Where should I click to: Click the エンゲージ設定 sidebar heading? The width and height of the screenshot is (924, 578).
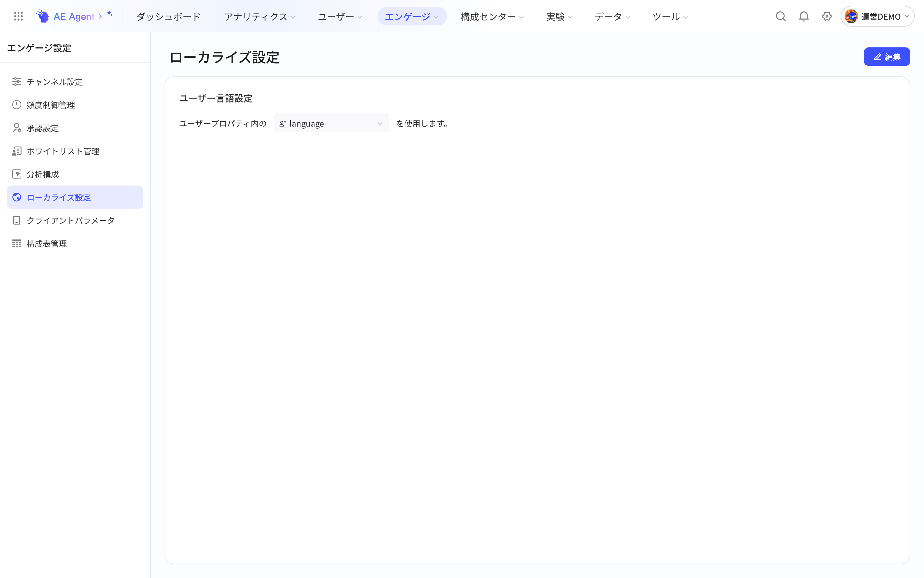(x=39, y=48)
